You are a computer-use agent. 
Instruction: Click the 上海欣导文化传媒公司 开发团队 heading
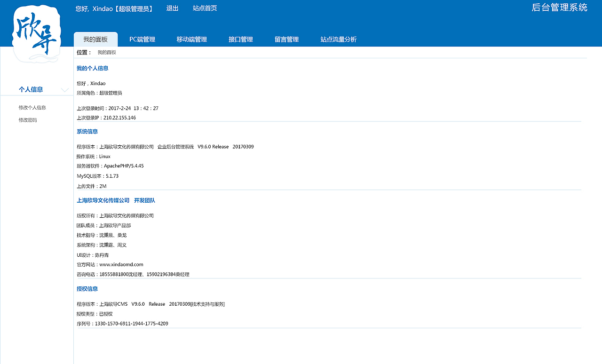[x=116, y=200]
